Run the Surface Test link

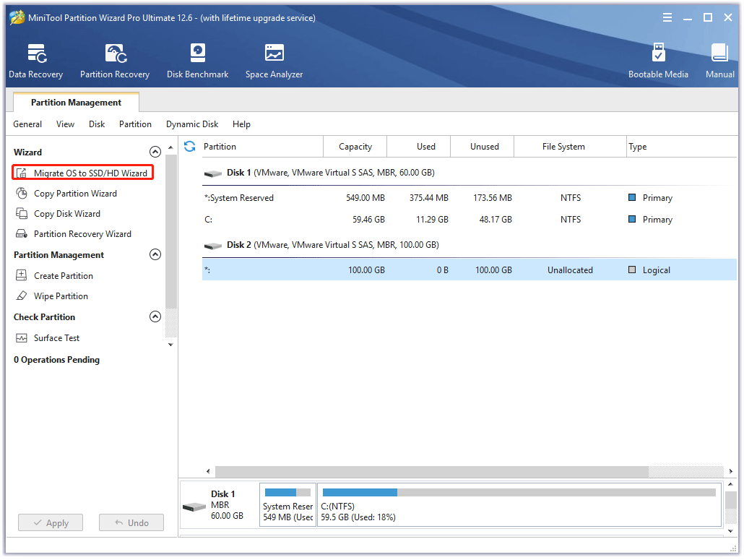coord(56,338)
